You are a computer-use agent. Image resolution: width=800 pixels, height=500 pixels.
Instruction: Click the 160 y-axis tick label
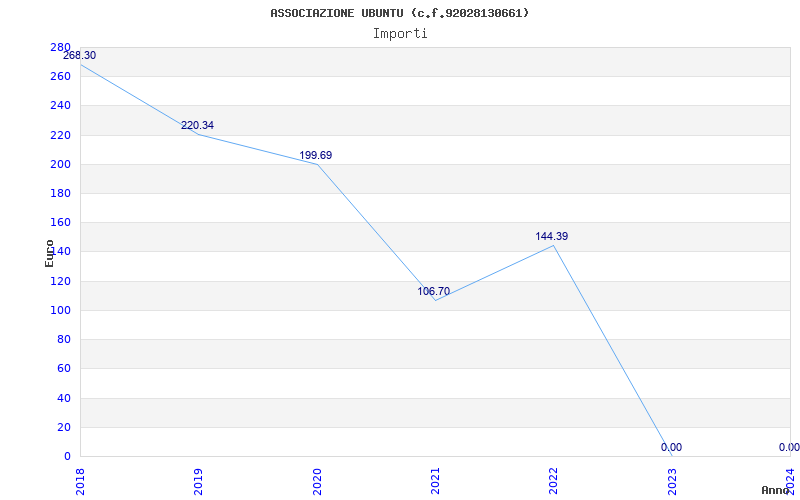pos(61,222)
